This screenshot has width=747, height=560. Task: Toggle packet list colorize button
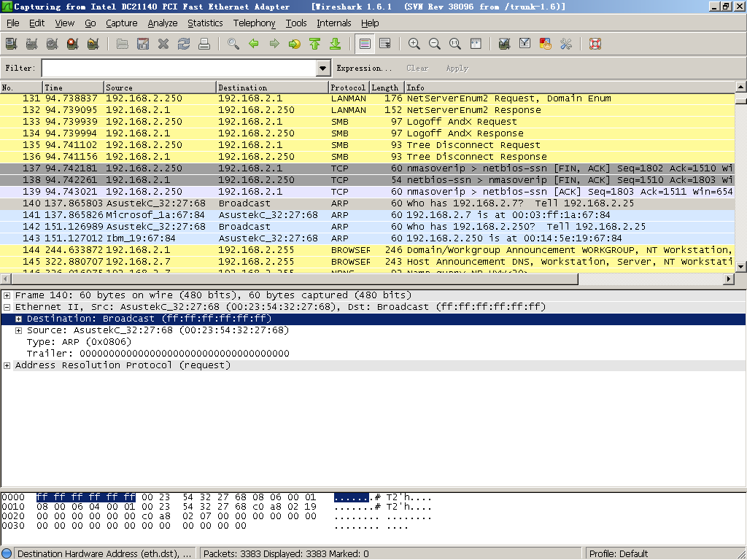tap(365, 44)
